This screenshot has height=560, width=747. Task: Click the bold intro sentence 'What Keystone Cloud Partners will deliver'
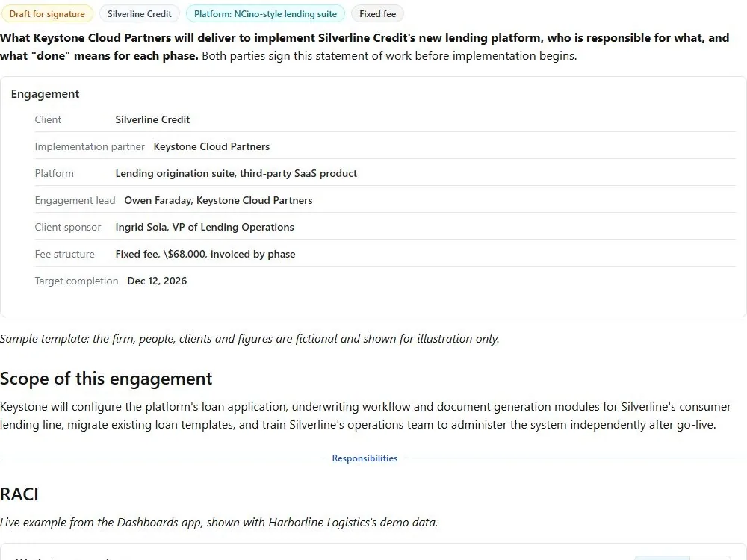[365, 46]
